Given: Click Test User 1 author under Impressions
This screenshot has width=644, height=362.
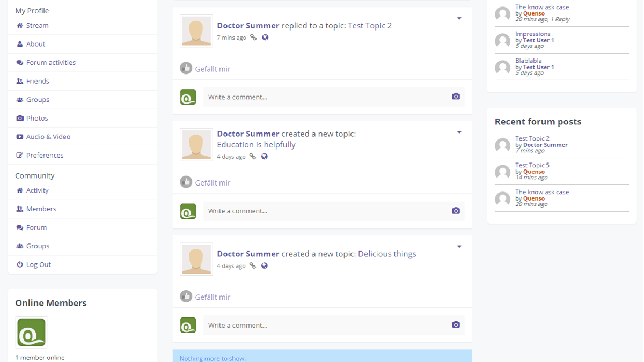Looking at the screenshot, I should [x=539, y=40].
